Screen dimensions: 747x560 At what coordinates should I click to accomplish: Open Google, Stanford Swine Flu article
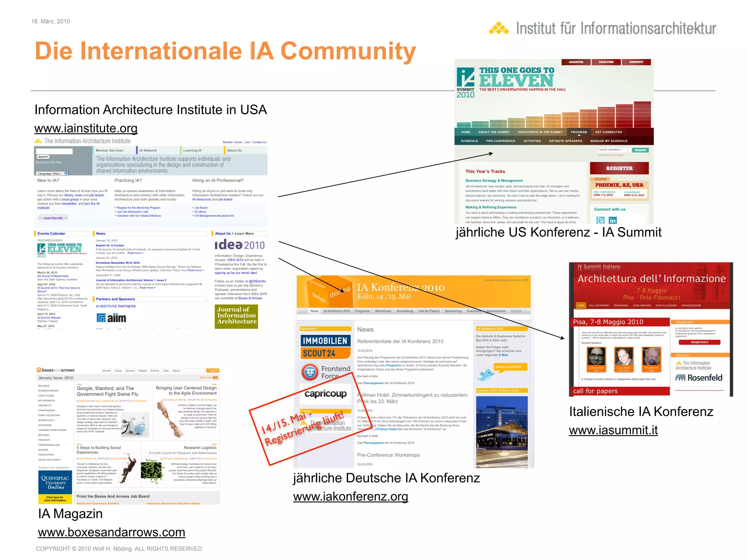coord(107,391)
